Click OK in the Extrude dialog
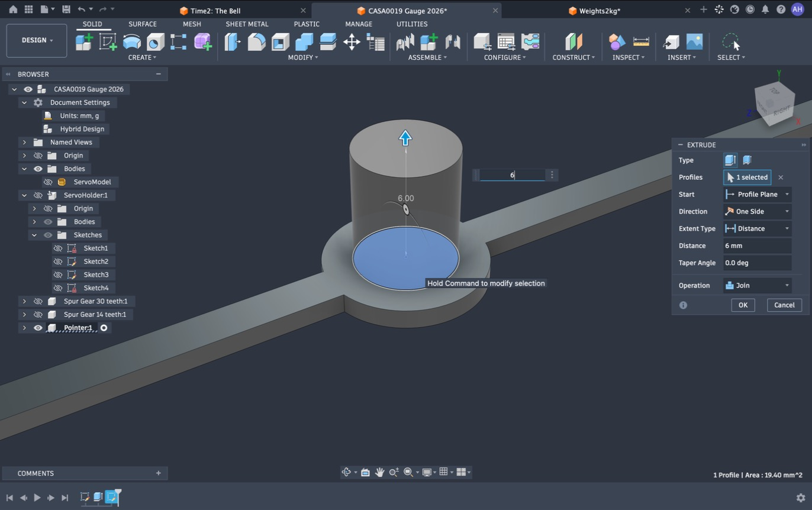The width and height of the screenshot is (812, 510). click(743, 305)
